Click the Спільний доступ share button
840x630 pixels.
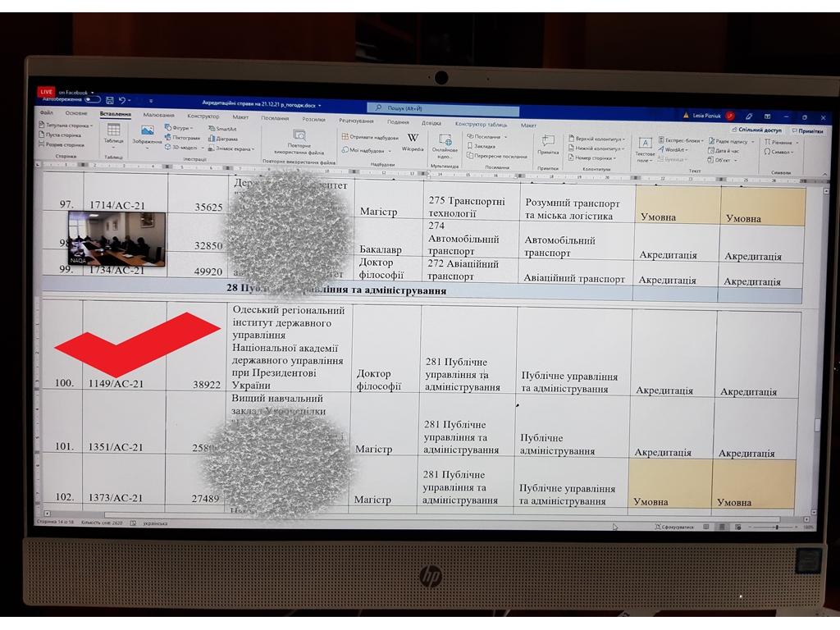[x=756, y=130]
